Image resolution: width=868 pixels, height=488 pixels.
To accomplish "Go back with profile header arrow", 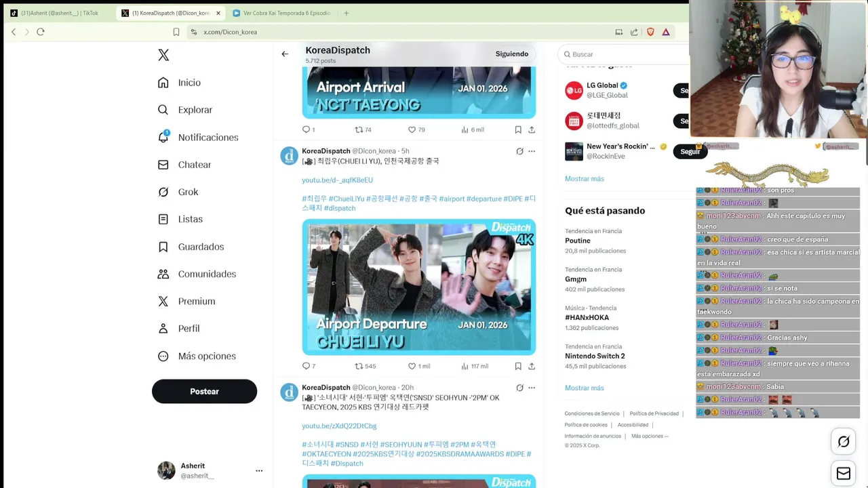I will tap(285, 54).
